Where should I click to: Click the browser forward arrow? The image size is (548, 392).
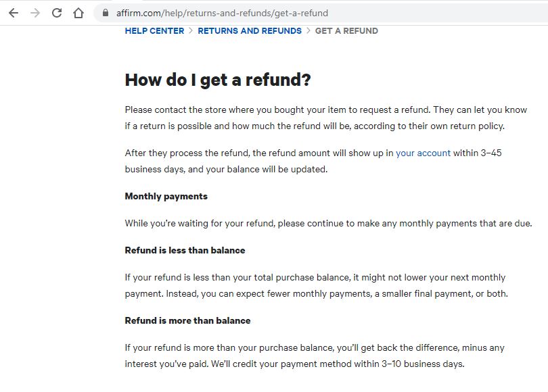(35, 14)
